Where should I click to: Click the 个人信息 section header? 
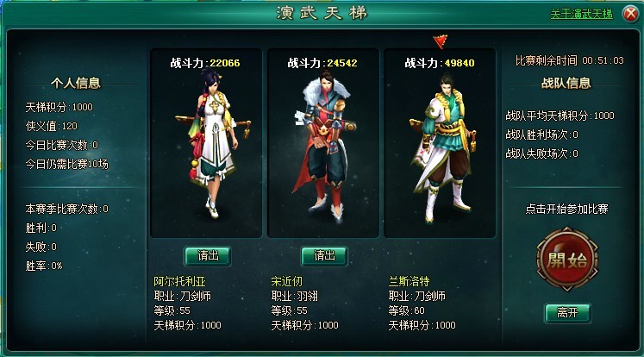point(76,84)
